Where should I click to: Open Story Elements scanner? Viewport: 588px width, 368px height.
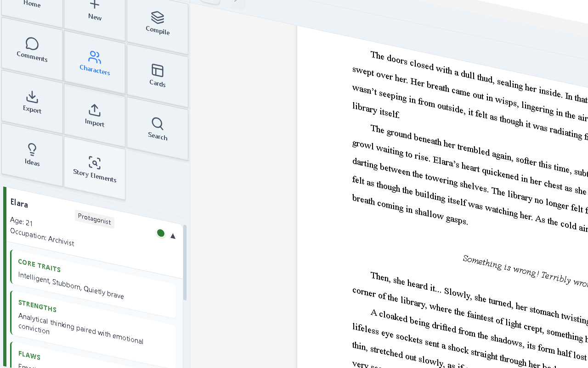[94, 167]
